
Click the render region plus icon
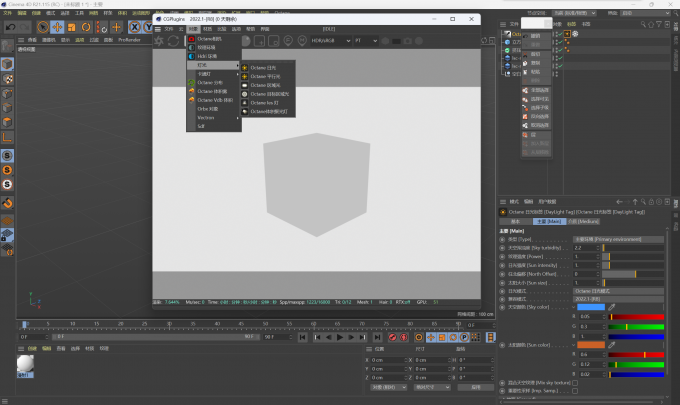259,41
